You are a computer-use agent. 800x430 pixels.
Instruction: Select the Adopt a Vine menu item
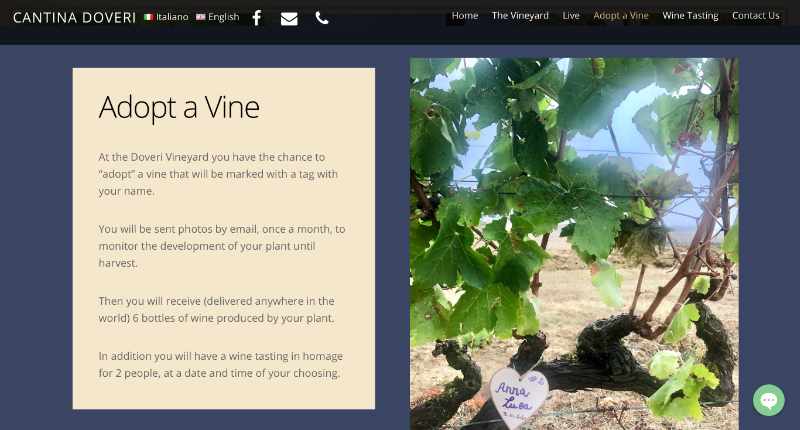621,16
